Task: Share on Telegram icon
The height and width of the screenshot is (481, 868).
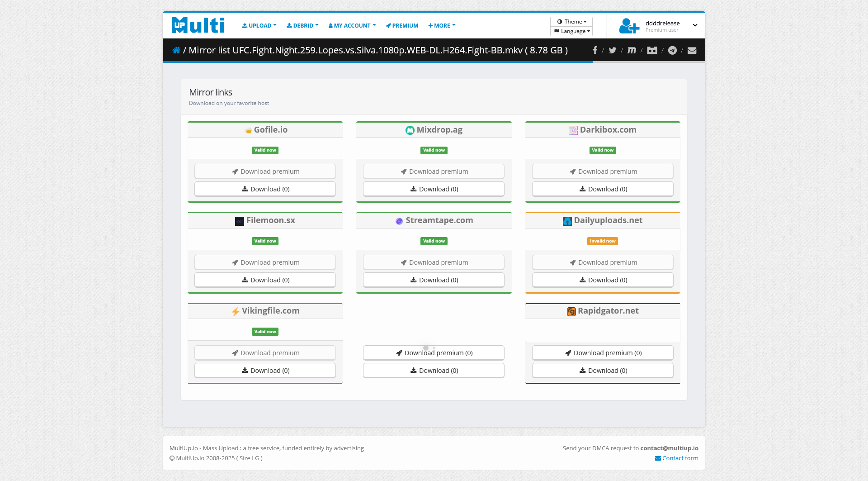Action: (672, 50)
